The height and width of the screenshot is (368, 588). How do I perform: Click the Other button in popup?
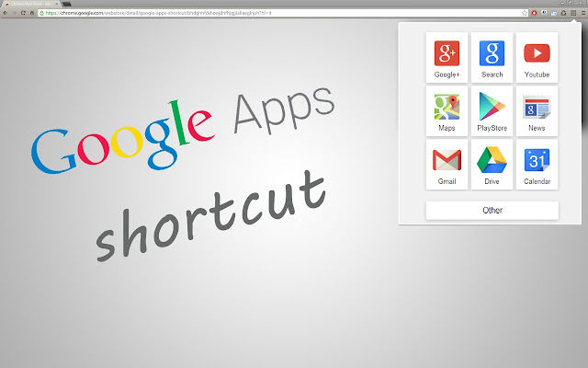pos(492,211)
